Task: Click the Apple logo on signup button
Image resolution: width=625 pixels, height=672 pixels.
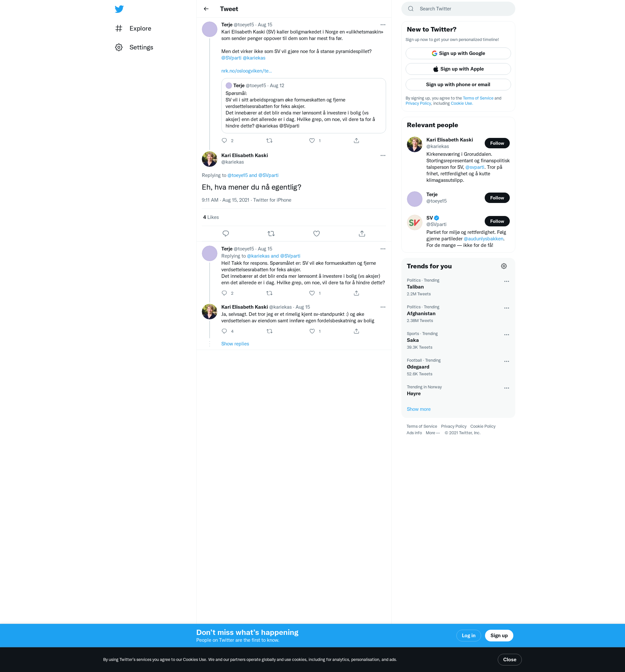Action: (x=436, y=69)
